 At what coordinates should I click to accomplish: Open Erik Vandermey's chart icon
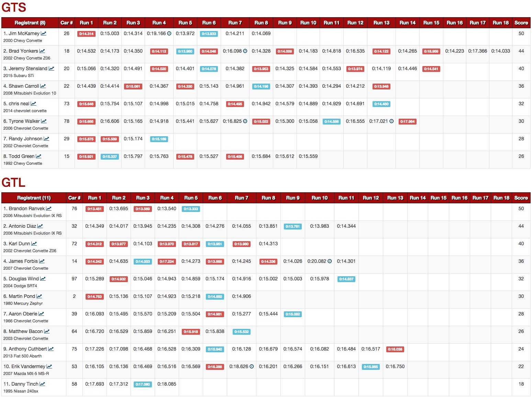49,367
